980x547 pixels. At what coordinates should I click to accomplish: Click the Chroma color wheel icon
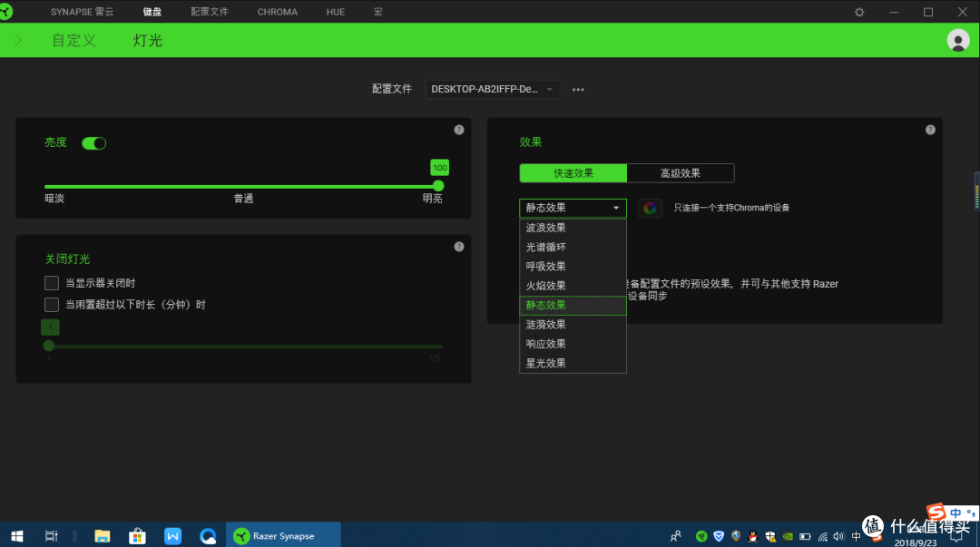point(650,208)
